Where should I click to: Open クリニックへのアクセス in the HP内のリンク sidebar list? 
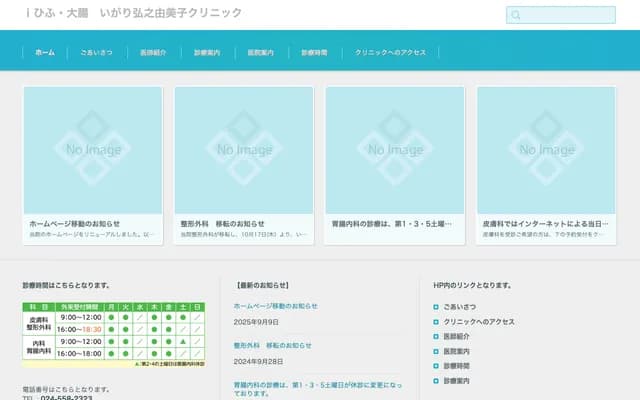click(x=479, y=322)
